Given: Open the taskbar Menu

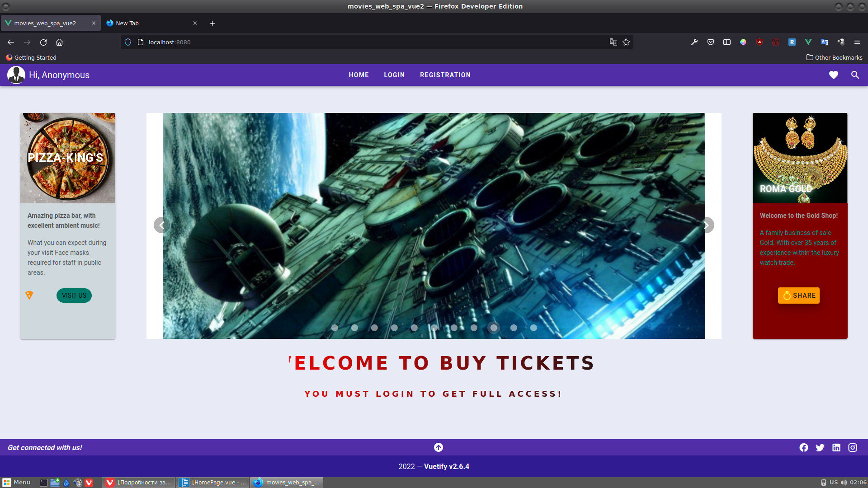Looking at the screenshot, I should tap(18, 482).
